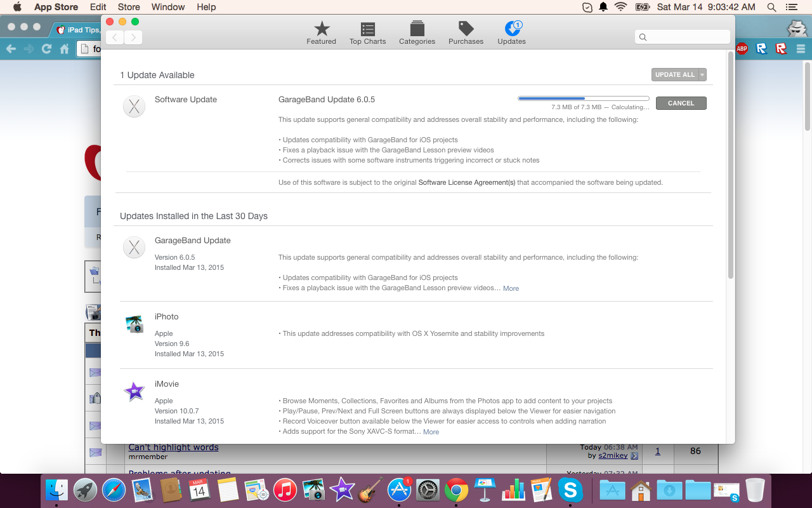Open Mail from the Dock
Image resolution: width=812 pixels, height=508 pixels.
click(142, 490)
